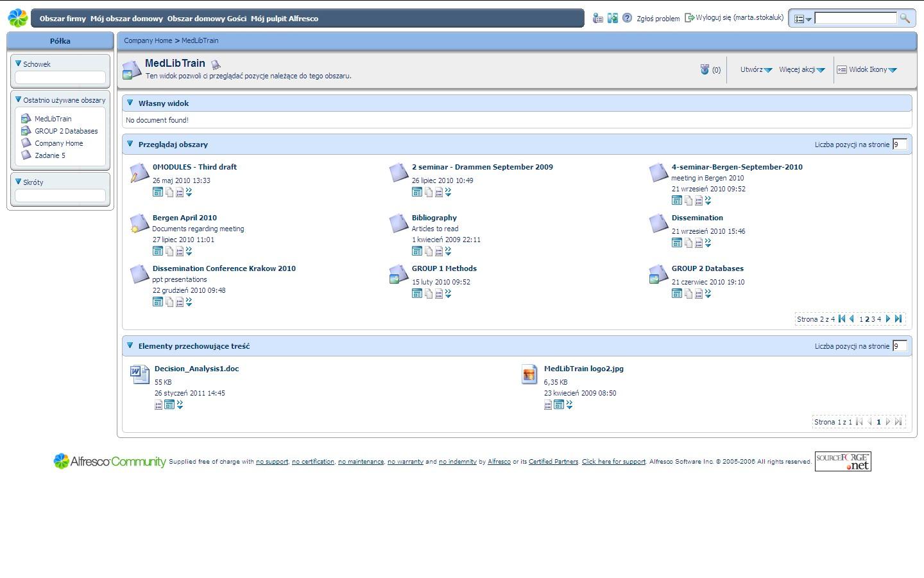This screenshot has height=578, width=924.
Task: Toggle the sidebar shelf icon in top toolbar
Action: point(612,18)
